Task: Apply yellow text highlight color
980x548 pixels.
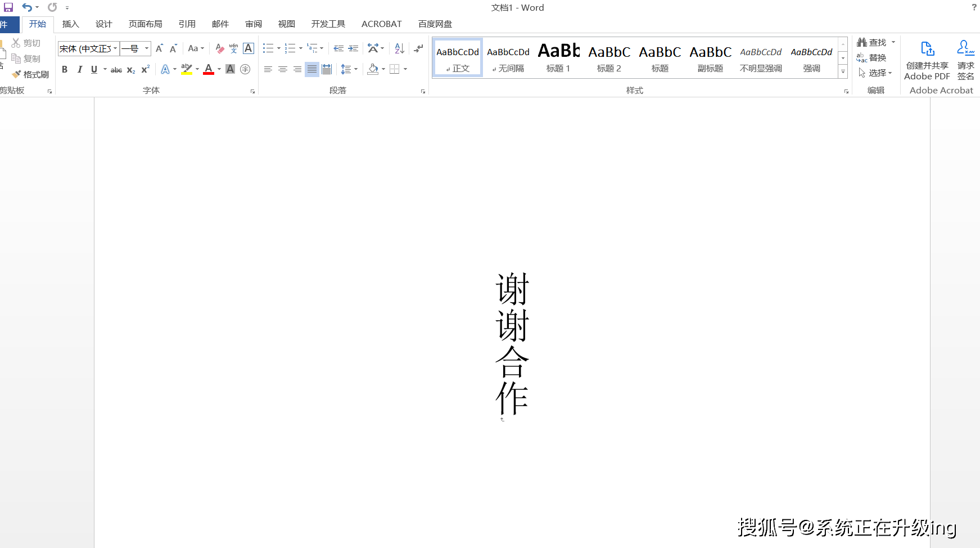Action: pos(187,69)
